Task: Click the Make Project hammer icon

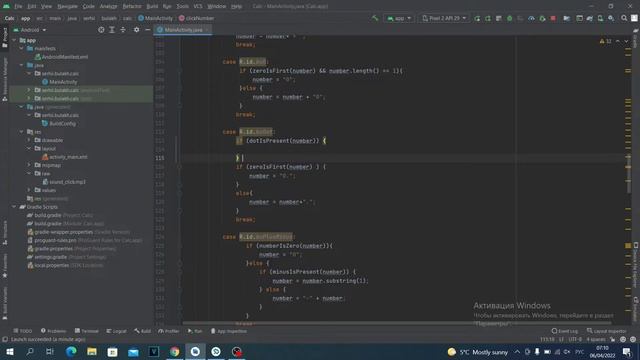Action: coord(375,18)
